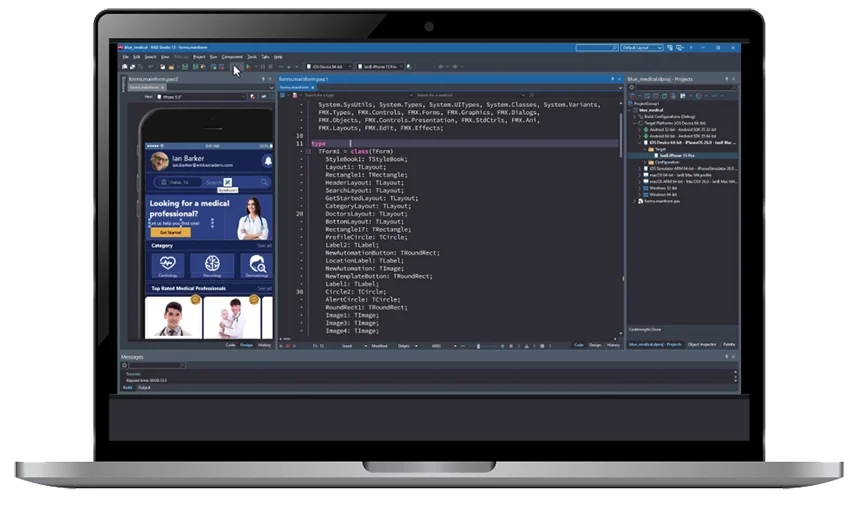Select the Cardiology category icon

click(168, 265)
